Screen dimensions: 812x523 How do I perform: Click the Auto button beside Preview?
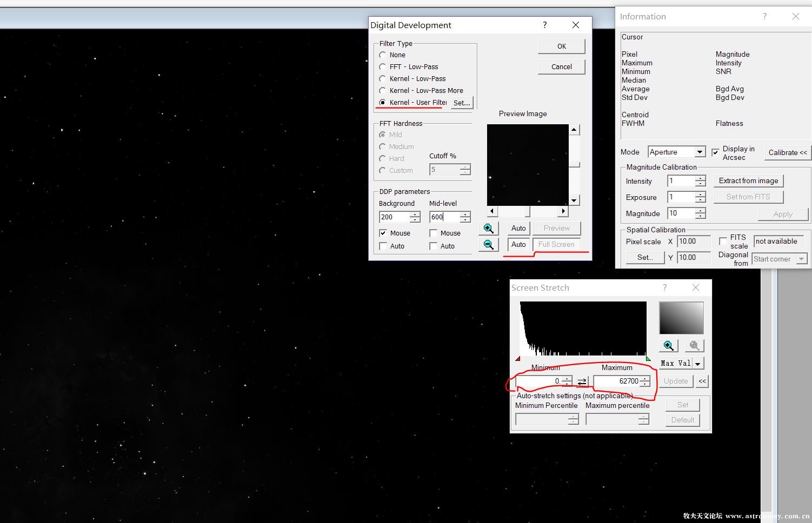[518, 229]
